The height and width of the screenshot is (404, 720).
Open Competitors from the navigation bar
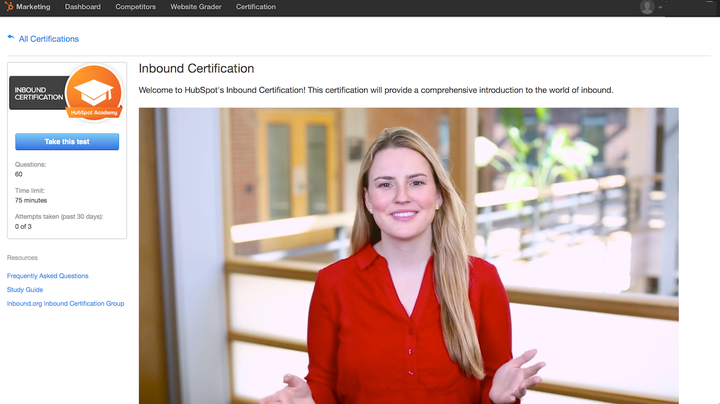point(135,7)
